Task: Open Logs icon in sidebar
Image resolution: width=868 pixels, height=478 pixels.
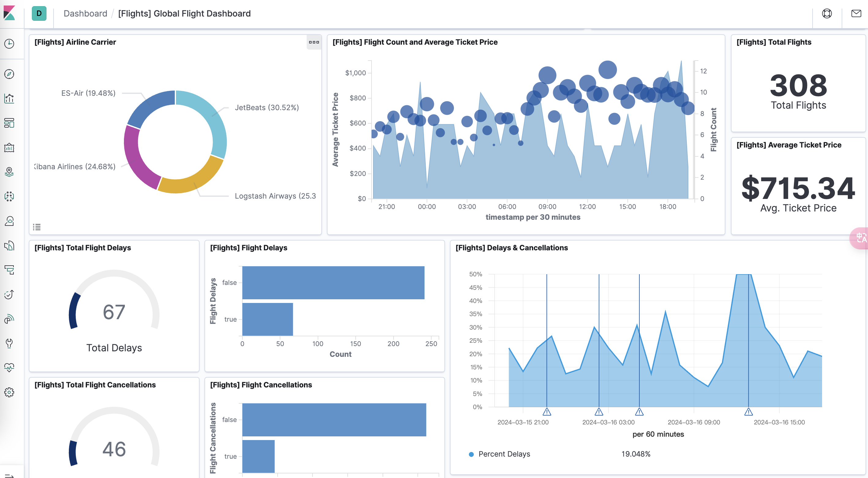Action: (x=9, y=245)
